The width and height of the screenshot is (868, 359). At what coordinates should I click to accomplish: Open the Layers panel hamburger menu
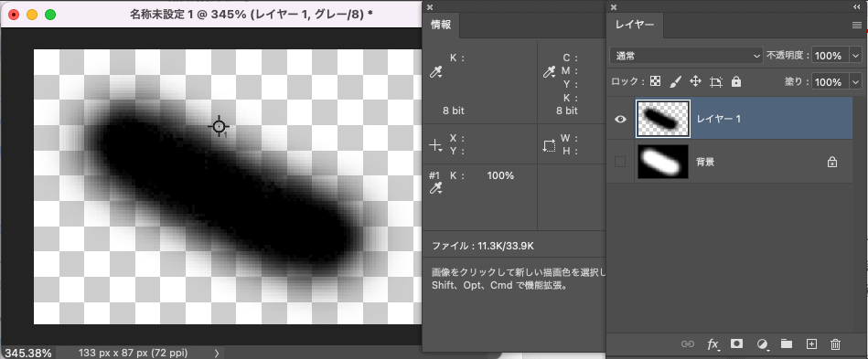click(856, 26)
